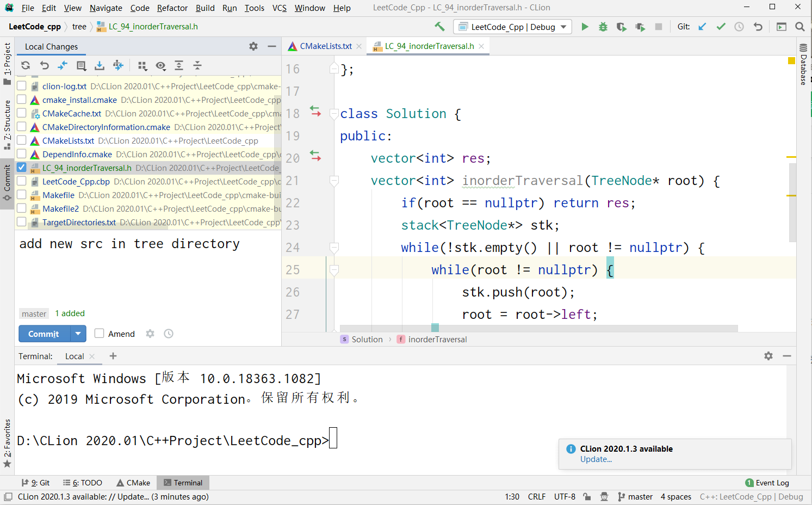Viewport: 812px width, 505px height.
Task: Open the LeetCode_Cpp | Debug configuration dropdown
Action: [513, 27]
